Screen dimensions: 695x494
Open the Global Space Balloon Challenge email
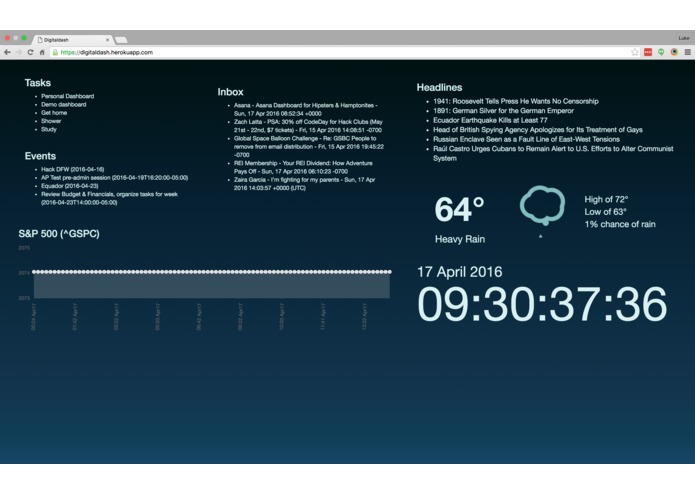(308, 147)
